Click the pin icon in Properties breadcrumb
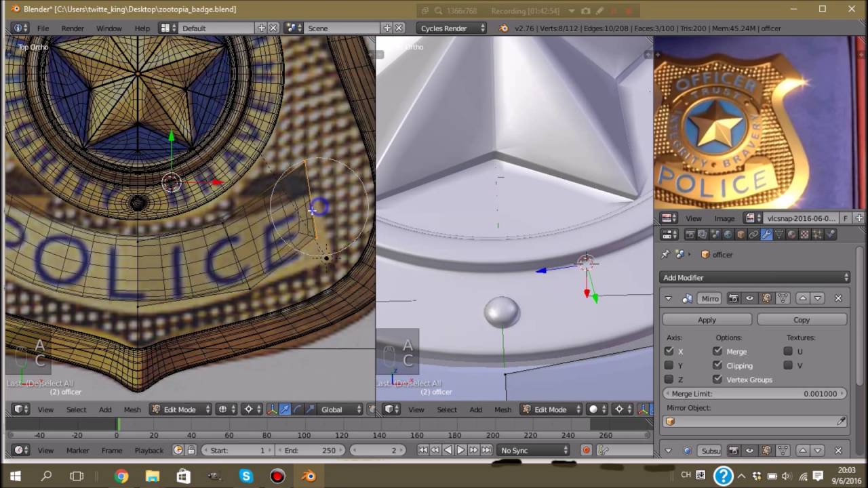 (x=665, y=254)
